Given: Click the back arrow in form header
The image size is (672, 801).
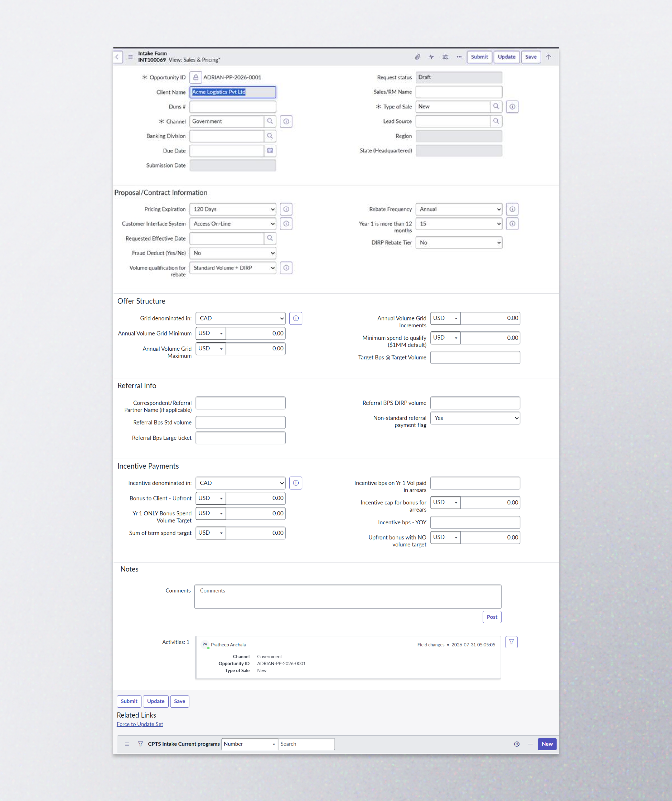Looking at the screenshot, I should tap(118, 57).
